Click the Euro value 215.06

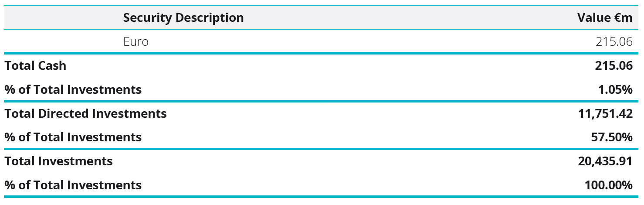pos(614,42)
